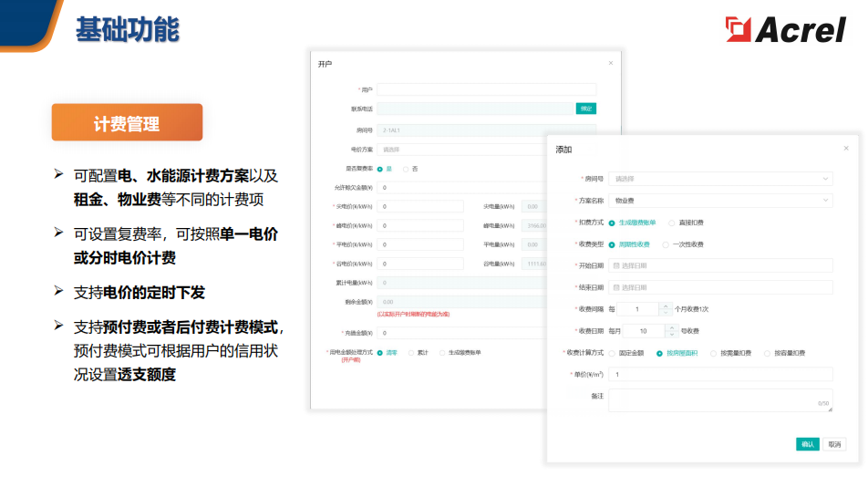Viewport: 868px width, 487px height.
Task: Click the 结束日期 date input
Action: pyautogui.click(x=720, y=287)
